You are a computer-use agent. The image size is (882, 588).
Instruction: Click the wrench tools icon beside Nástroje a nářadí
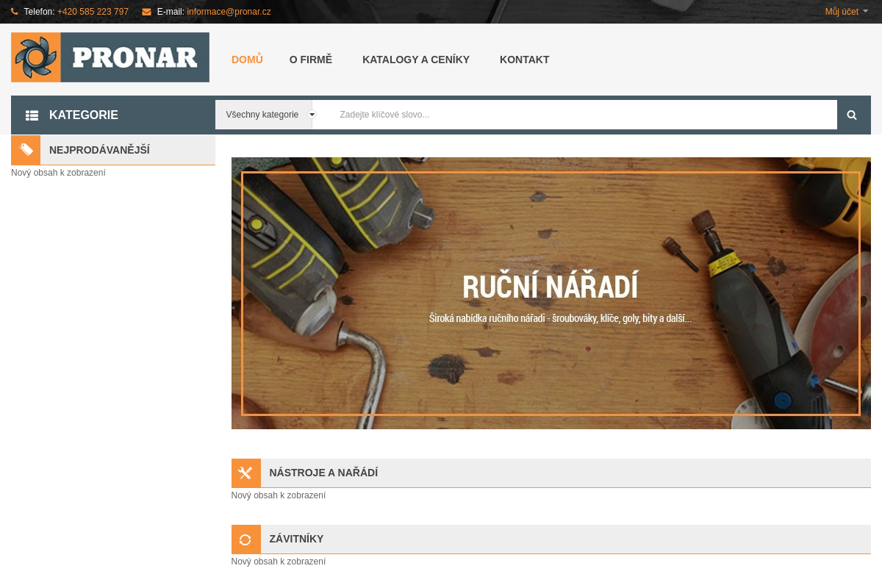click(245, 473)
